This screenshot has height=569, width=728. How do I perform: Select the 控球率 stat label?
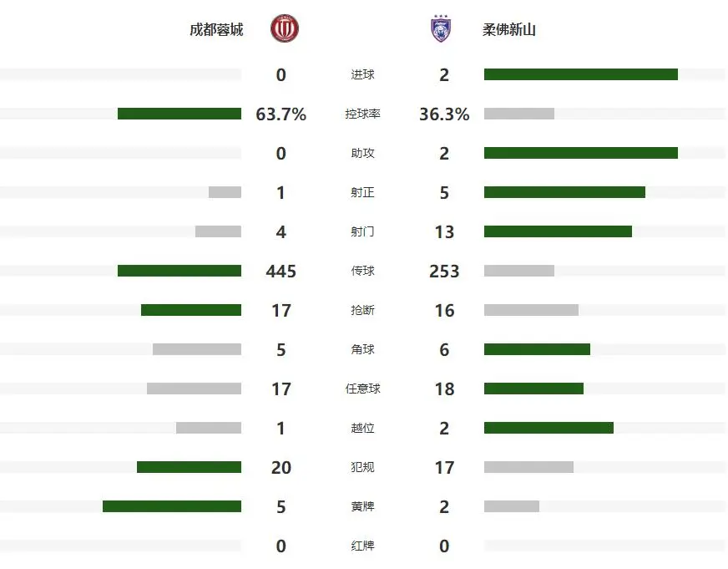click(363, 114)
